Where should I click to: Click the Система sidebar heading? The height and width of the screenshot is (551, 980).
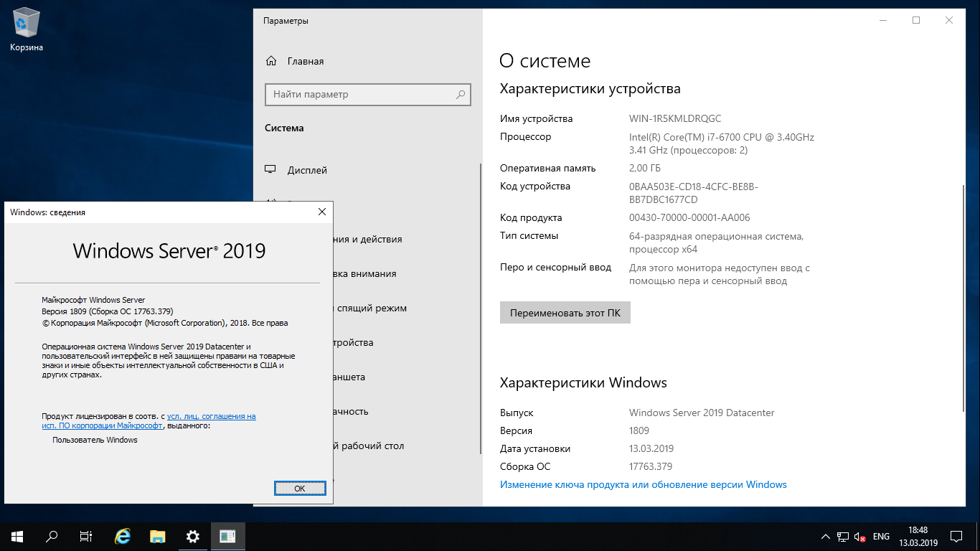click(284, 128)
